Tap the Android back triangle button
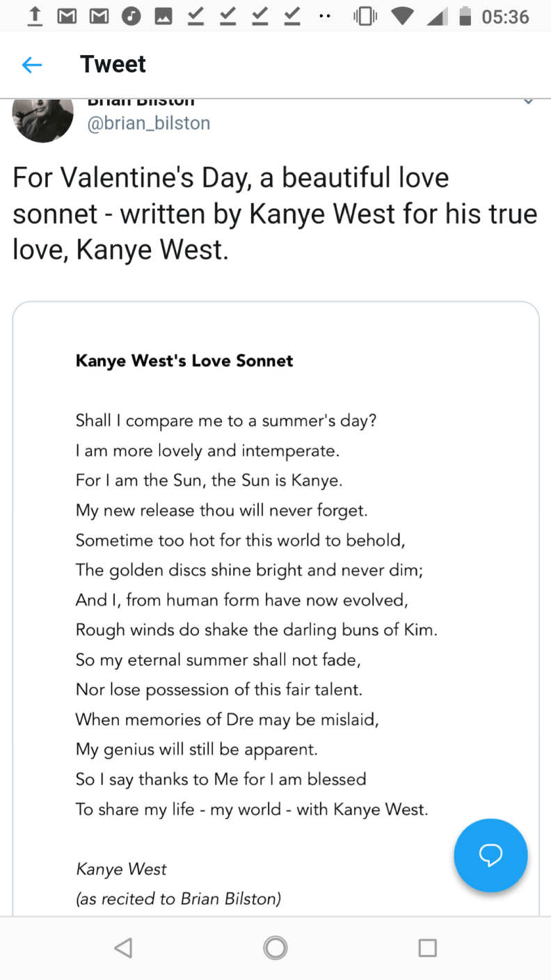This screenshot has width=551, height=980. (x=123, y=947)
